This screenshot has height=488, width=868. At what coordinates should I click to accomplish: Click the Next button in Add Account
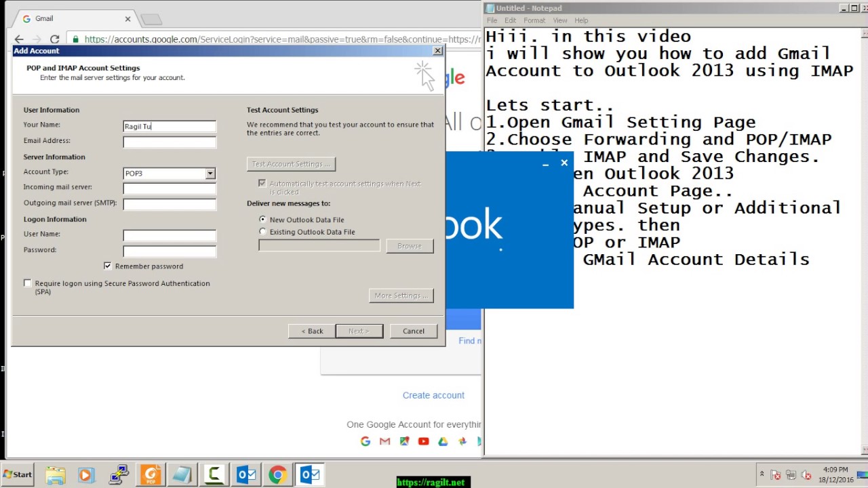[x=359, y=331]
